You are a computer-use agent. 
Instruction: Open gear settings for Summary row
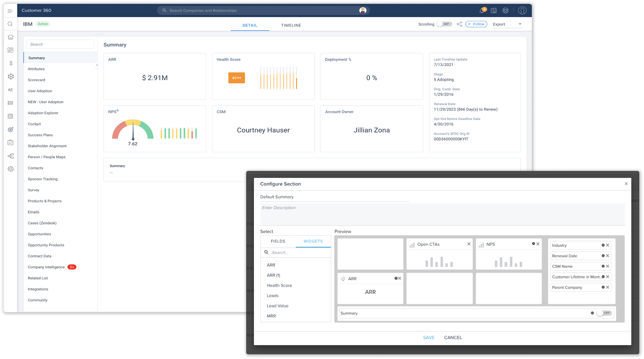click(592, 313)
